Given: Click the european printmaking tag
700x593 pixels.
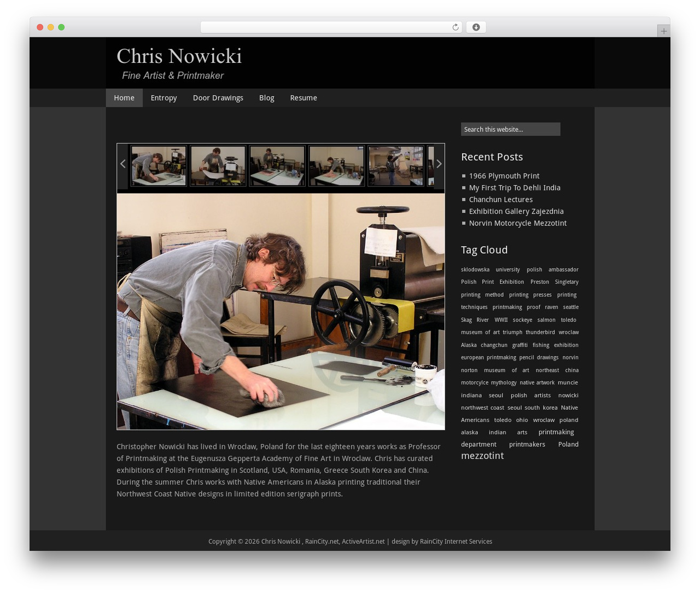Looking at the screenshot, I should coord(488,358).
